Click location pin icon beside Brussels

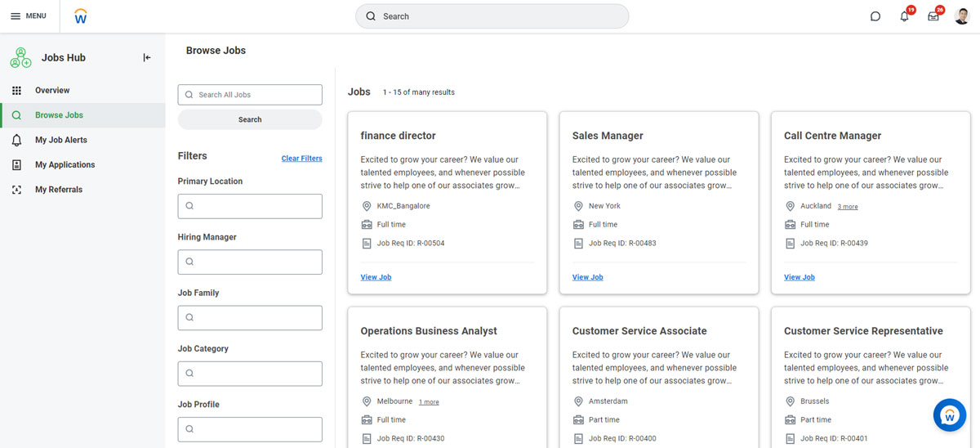790,401
